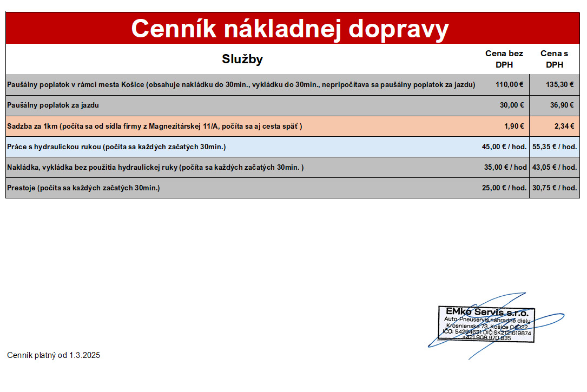Click the 45,00 € / hod. price cell

504,147
